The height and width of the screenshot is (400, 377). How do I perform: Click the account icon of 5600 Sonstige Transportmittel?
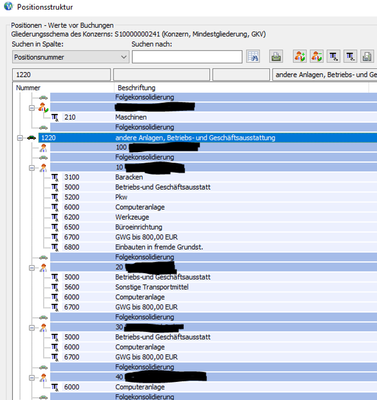point(55,287)
